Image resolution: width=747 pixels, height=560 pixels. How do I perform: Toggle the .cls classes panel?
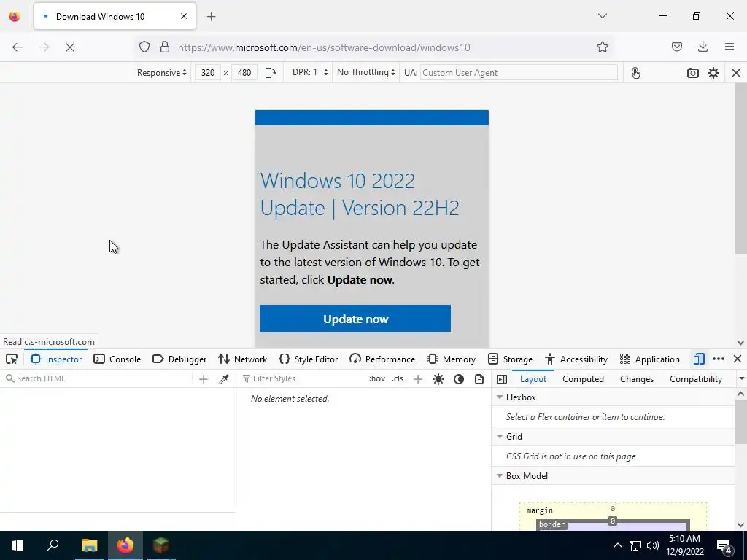click(x=398, y=378)
